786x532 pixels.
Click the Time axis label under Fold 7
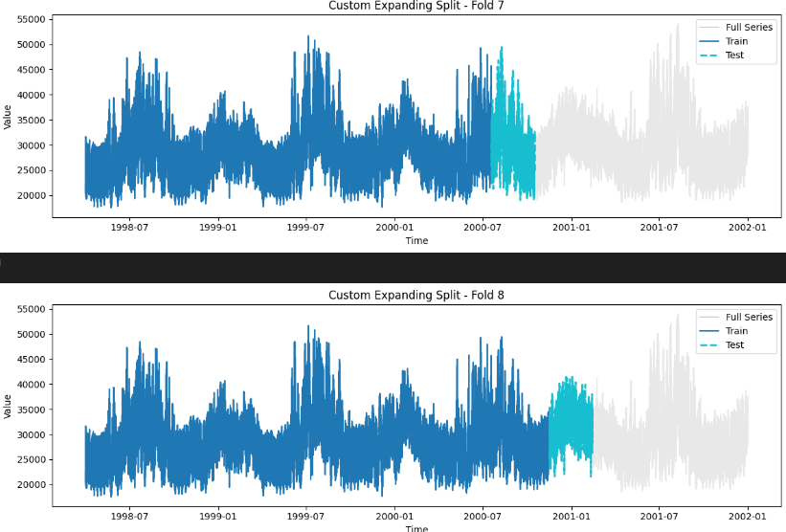click(416, 241)
